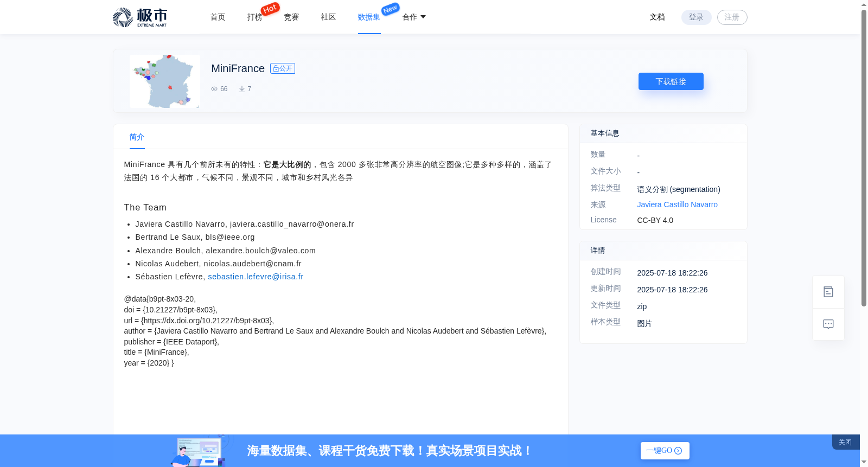Click 'The Team' heading

coord(145,207)
